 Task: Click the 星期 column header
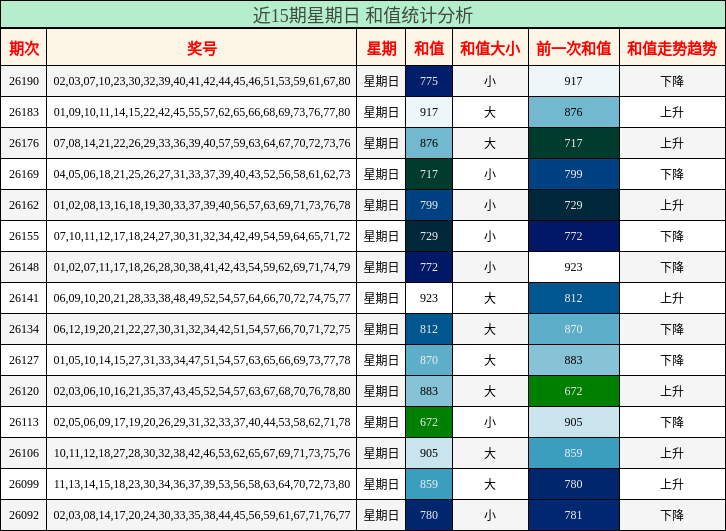pyautogui.click(x=381, y=48)
